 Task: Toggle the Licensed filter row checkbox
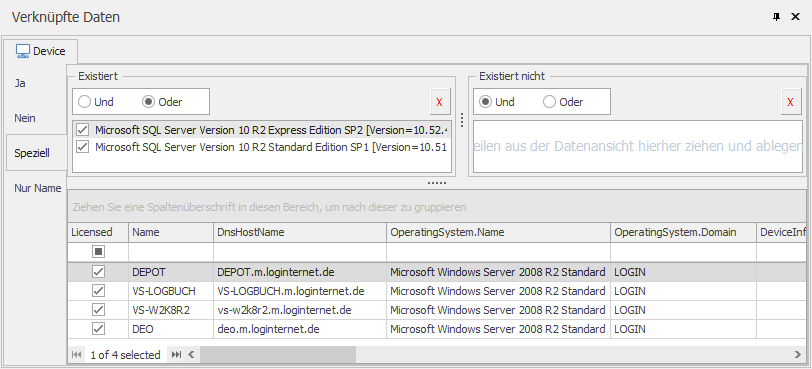(x=98, y=252)
